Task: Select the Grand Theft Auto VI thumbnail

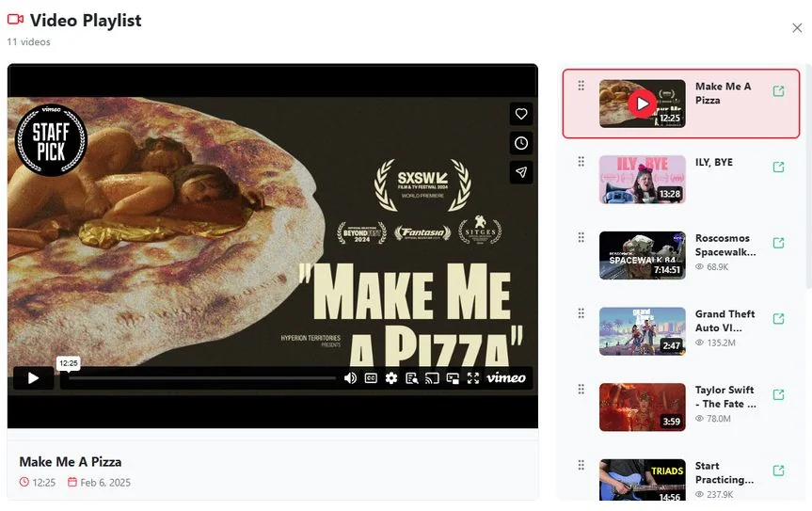Action: [x=642, y=331]
